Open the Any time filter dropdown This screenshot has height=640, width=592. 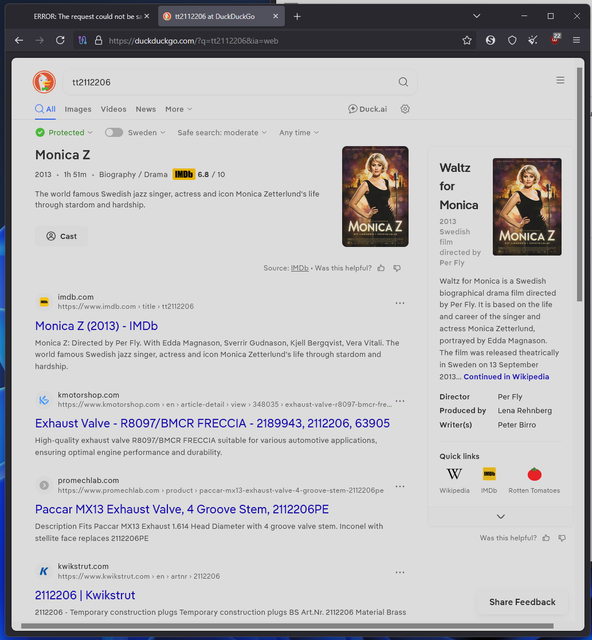(299, 133)
